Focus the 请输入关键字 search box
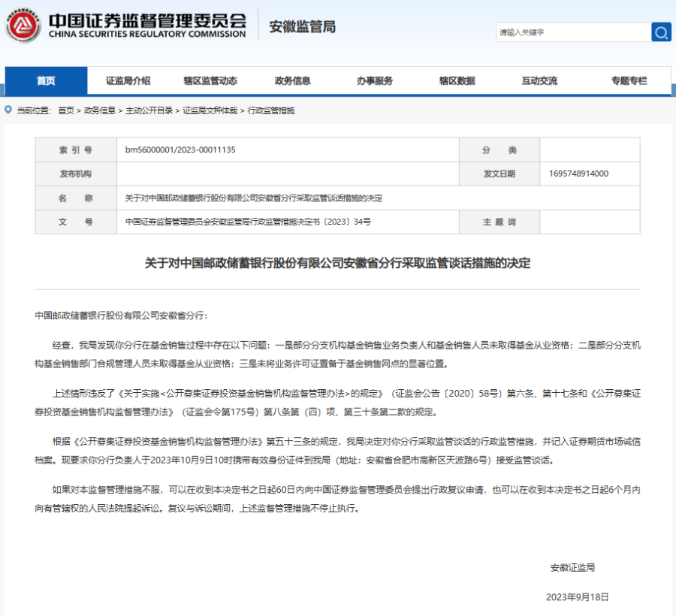Viewport: 676px width, 616px height. coord(572,32)
